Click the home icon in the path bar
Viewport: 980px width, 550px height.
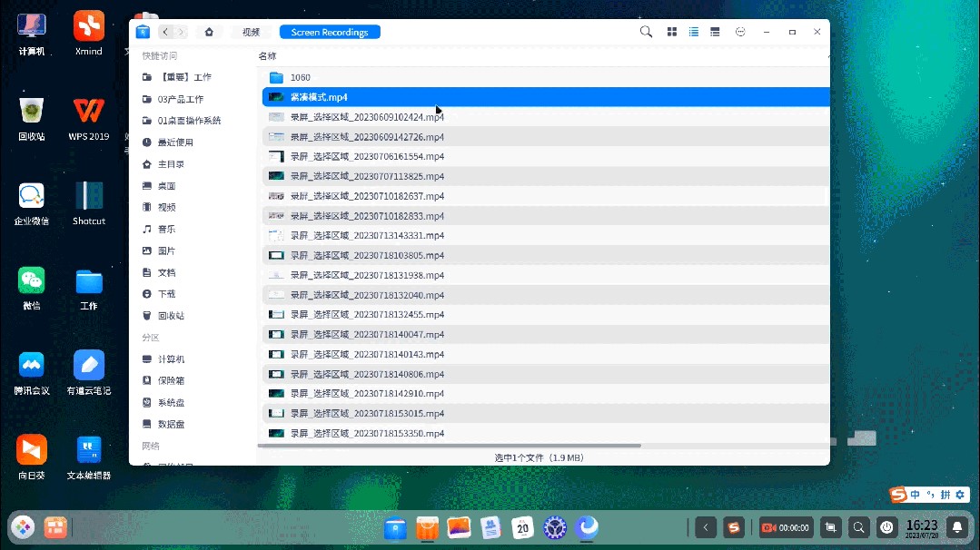pos(209,32)
